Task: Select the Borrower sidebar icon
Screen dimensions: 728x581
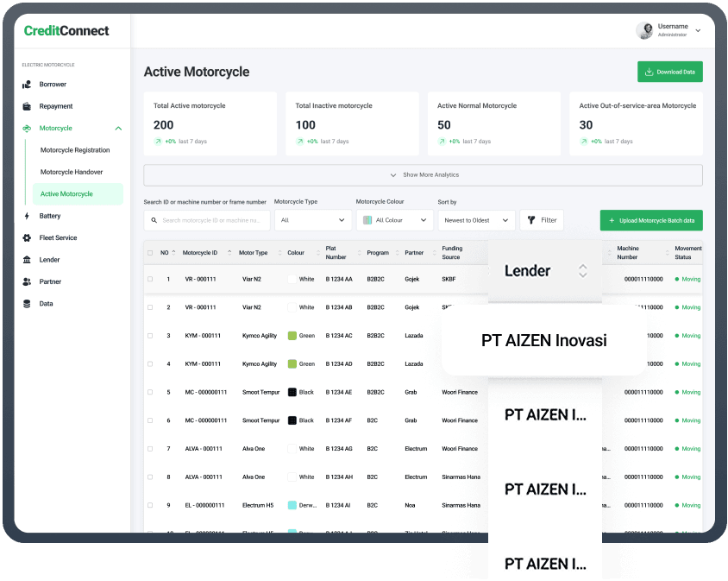Action: point(28,84)
